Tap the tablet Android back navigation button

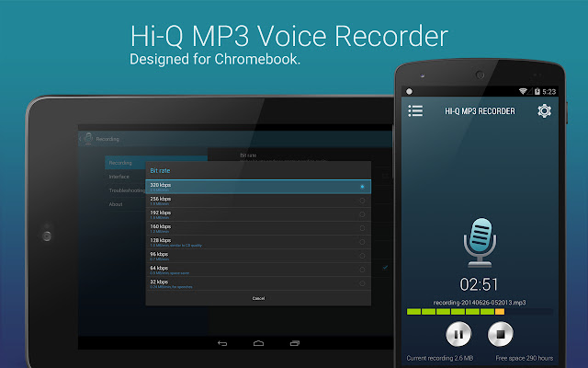[x=222, y=343]
